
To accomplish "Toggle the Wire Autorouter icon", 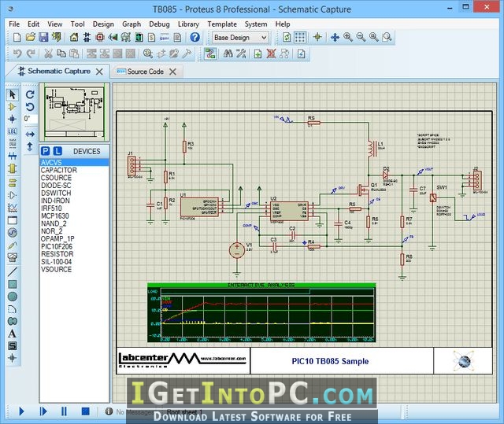I will [x=210, y=53].
